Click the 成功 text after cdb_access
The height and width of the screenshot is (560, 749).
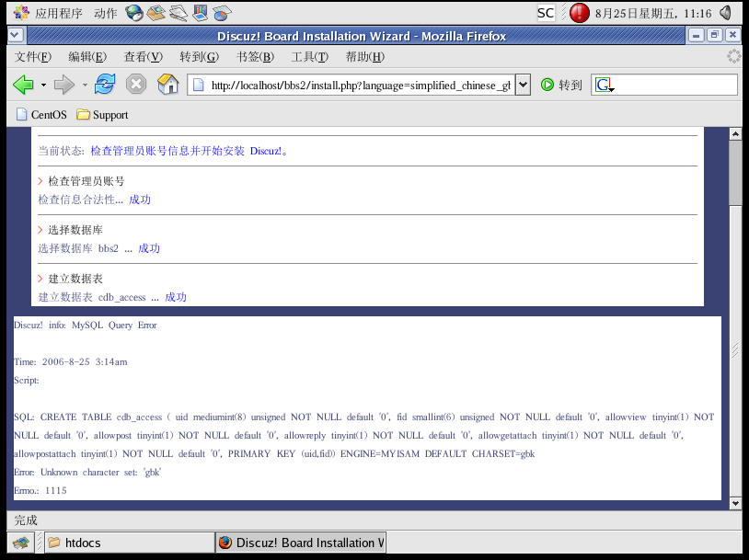tap(176, 297)
